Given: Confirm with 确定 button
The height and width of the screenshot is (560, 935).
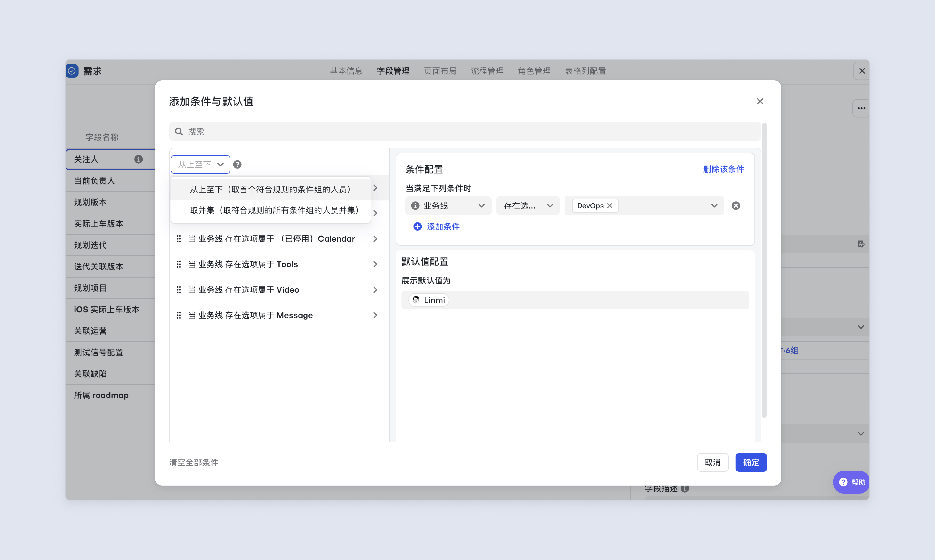Looking at the screenshot, I should pyautogui.click(x=751, y=462).
